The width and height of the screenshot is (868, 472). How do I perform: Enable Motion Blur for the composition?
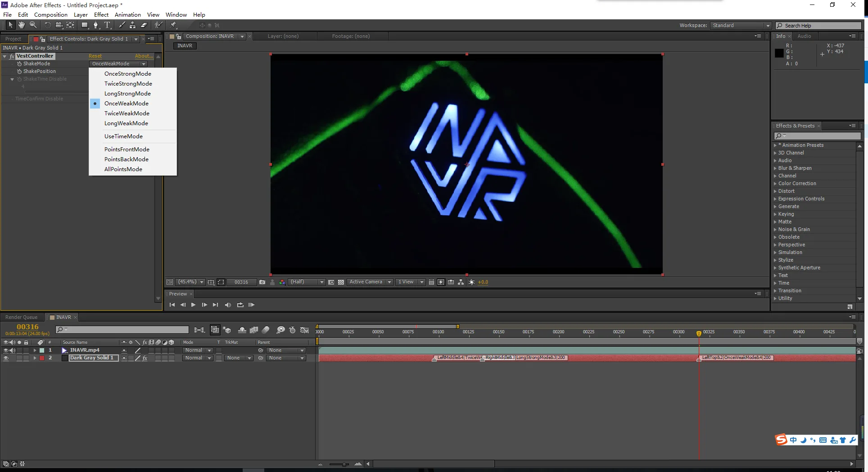266,330
